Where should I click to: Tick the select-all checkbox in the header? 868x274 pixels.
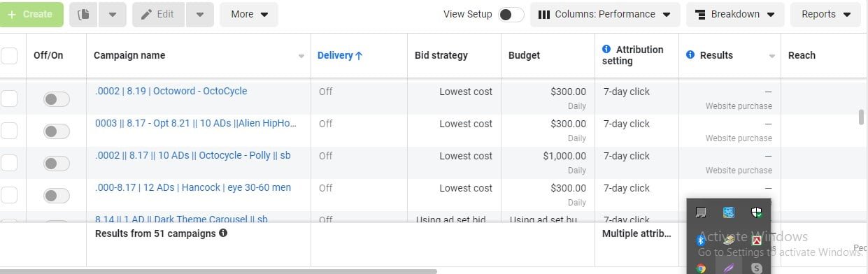(8, 55)
